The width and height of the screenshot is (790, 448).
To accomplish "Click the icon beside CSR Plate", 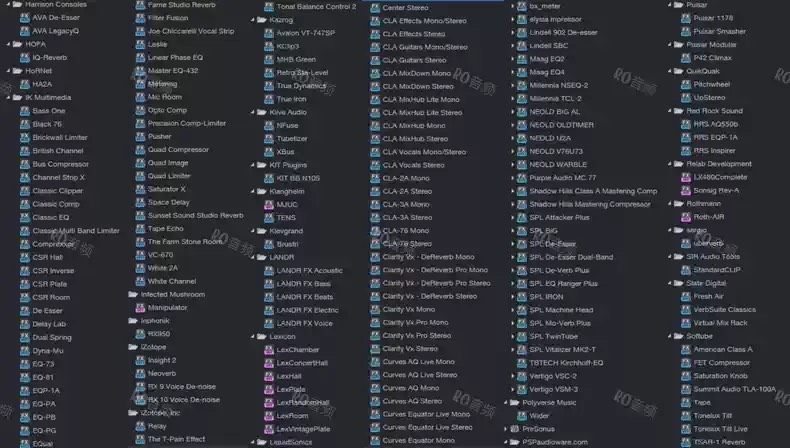I will click(25, 284).
